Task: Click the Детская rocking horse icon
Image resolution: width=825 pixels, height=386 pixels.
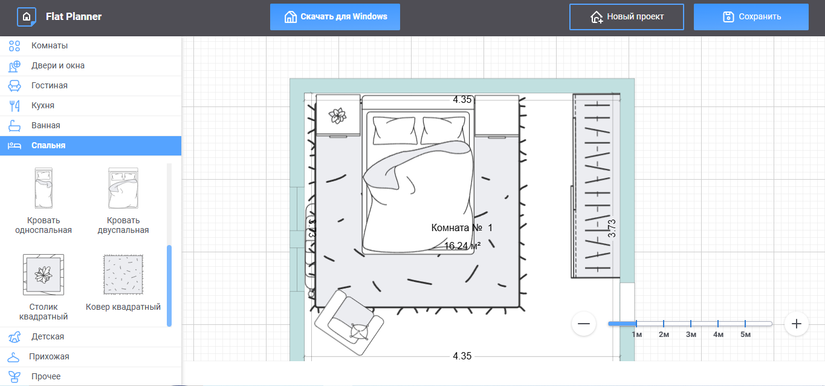Action: 15,337
